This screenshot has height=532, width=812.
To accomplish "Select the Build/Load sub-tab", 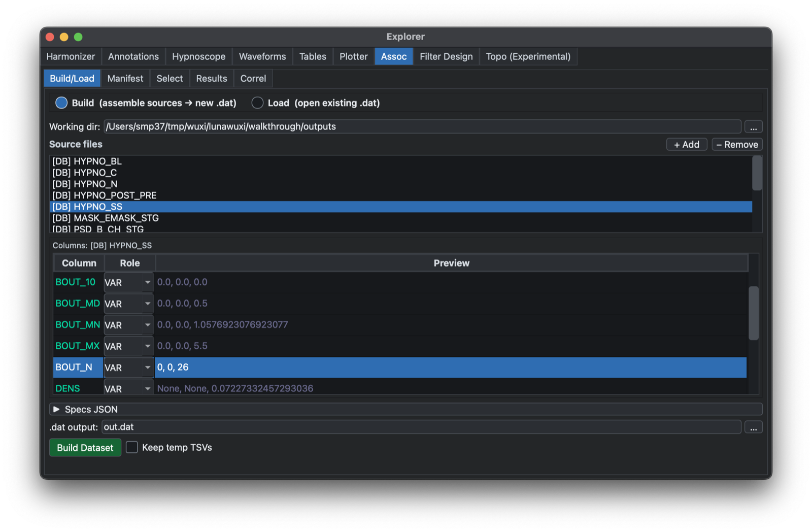I will coord(72,79).
